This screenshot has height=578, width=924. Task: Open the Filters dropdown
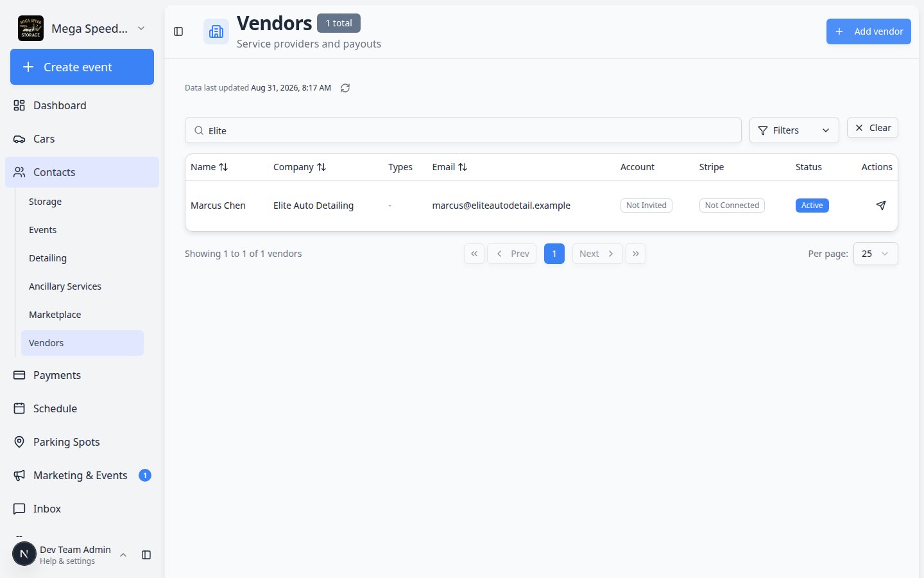click(794, 130)
